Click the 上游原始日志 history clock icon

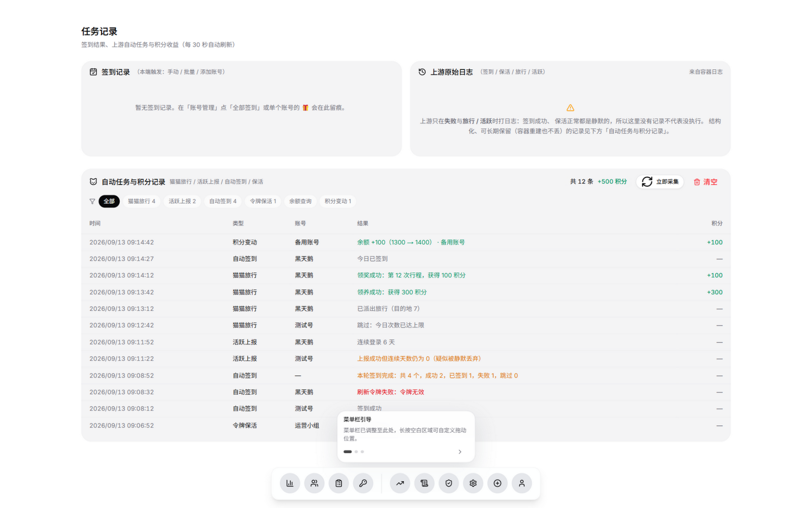(x=422, y=72)
